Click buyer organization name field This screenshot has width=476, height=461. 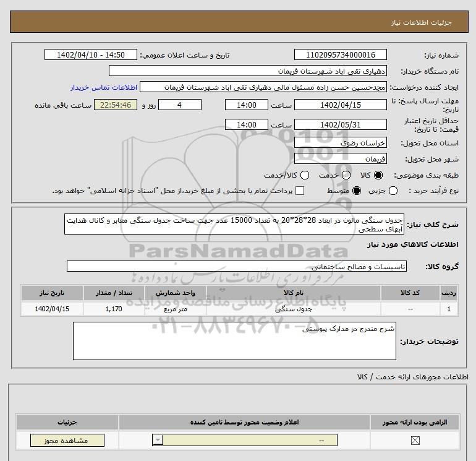click(x=248, y=71)
